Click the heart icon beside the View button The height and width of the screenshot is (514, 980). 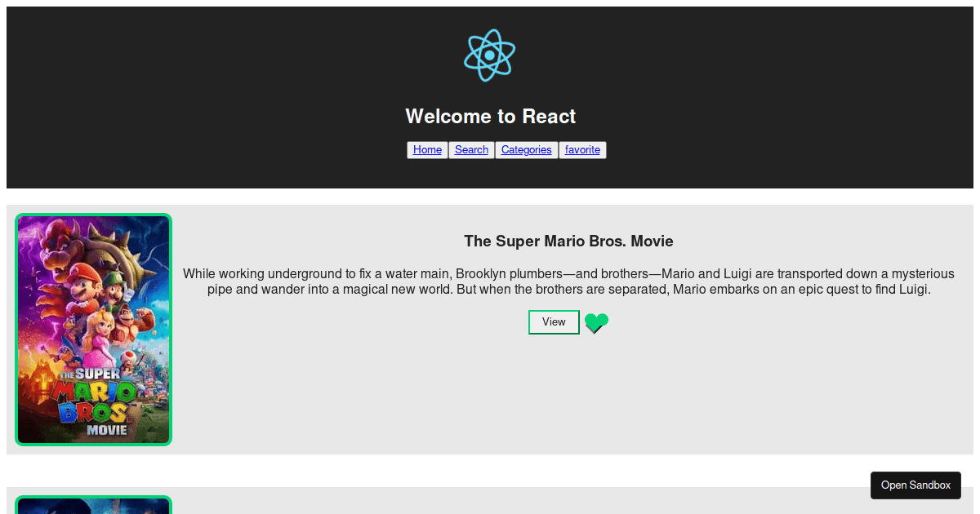[x=595, y=323]
